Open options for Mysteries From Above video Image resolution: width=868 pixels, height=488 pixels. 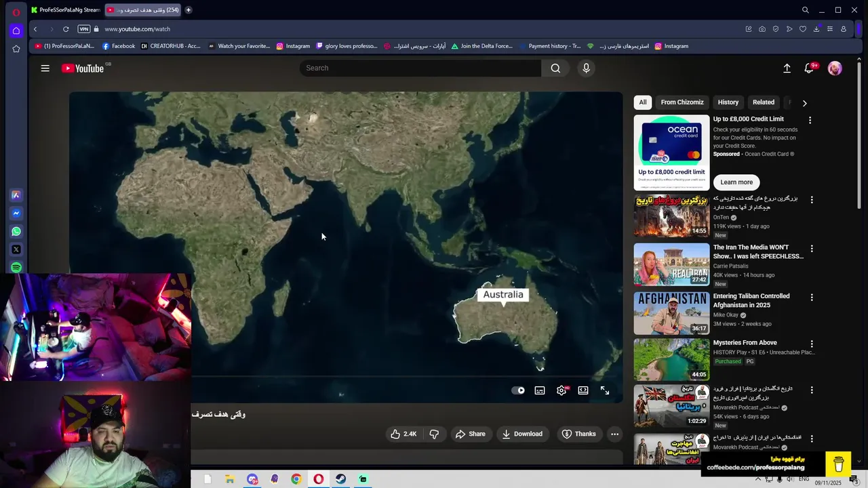(812, 344)
